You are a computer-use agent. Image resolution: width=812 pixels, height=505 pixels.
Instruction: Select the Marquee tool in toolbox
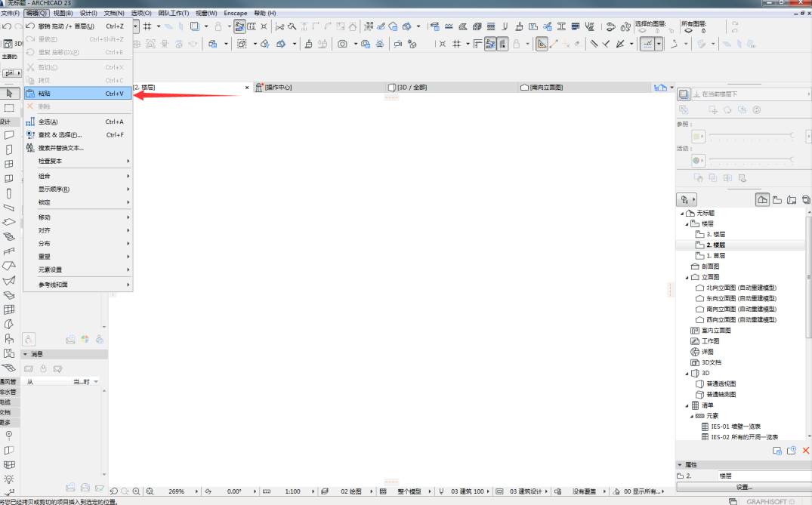coord(9,108)
